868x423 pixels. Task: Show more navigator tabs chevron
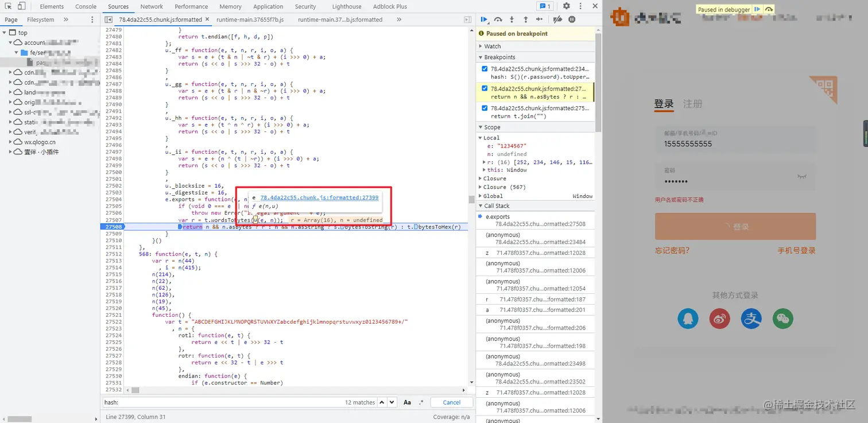(x=66, y=20)
